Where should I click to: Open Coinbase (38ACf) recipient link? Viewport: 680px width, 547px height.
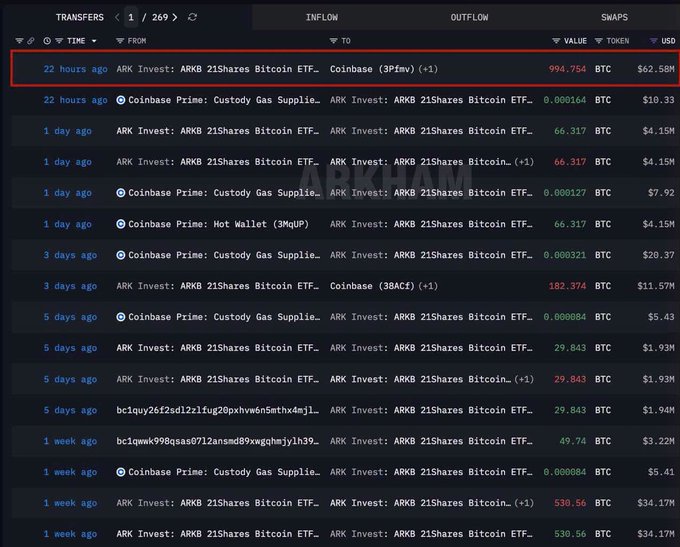coord(372,286)
